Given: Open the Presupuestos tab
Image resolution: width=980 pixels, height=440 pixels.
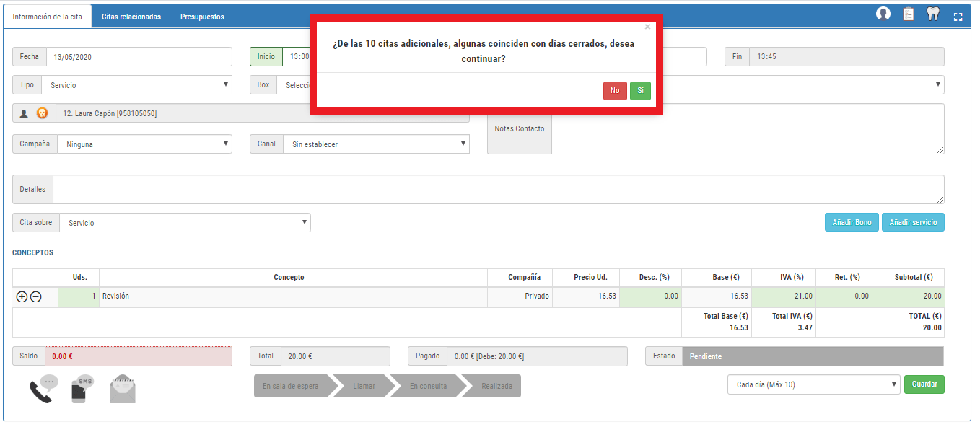Looking at the screenshot, I should coord(202,17).
